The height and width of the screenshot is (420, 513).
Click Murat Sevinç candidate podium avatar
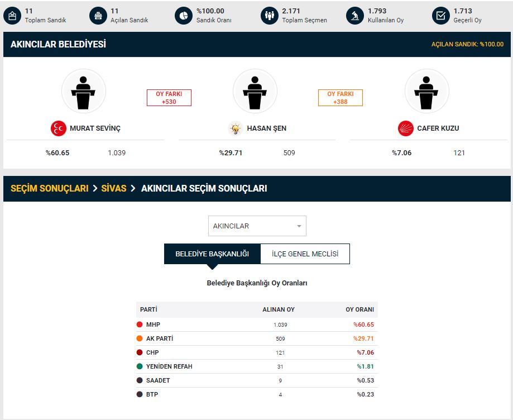84,91
